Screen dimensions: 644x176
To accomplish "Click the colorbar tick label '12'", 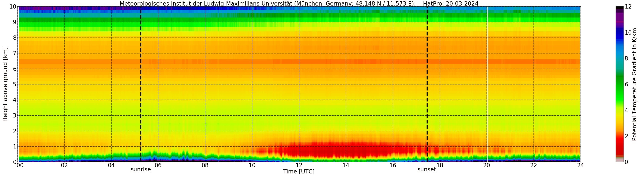I will click(x=628, y=7).
